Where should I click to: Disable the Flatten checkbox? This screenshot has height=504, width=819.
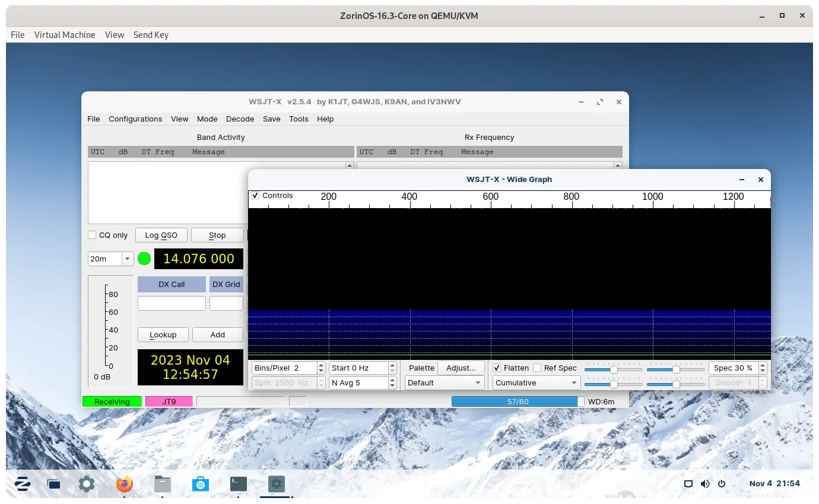click(497, 368)
